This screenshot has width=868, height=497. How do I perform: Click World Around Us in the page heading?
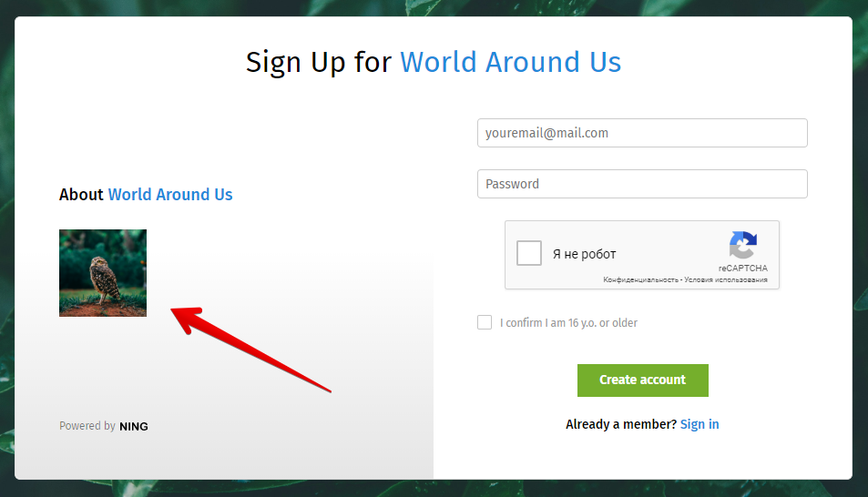pyautogui.click(x=510, y=62)
